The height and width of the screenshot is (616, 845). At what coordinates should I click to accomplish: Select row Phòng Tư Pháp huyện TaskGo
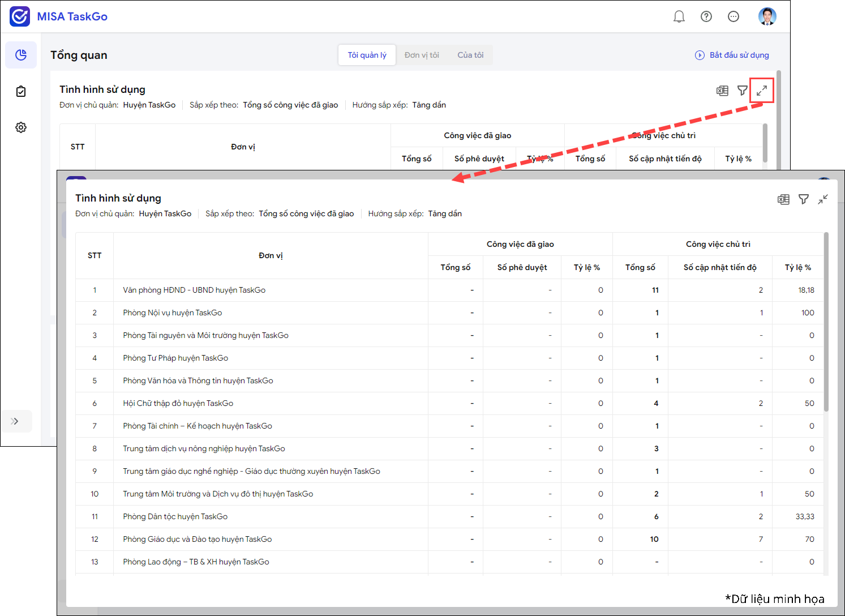[449, 358]
